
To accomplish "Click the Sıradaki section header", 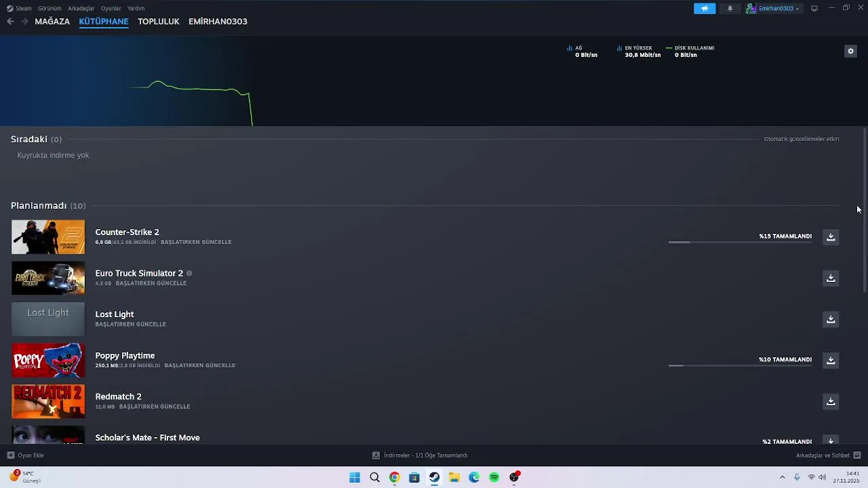I will 36,139.
